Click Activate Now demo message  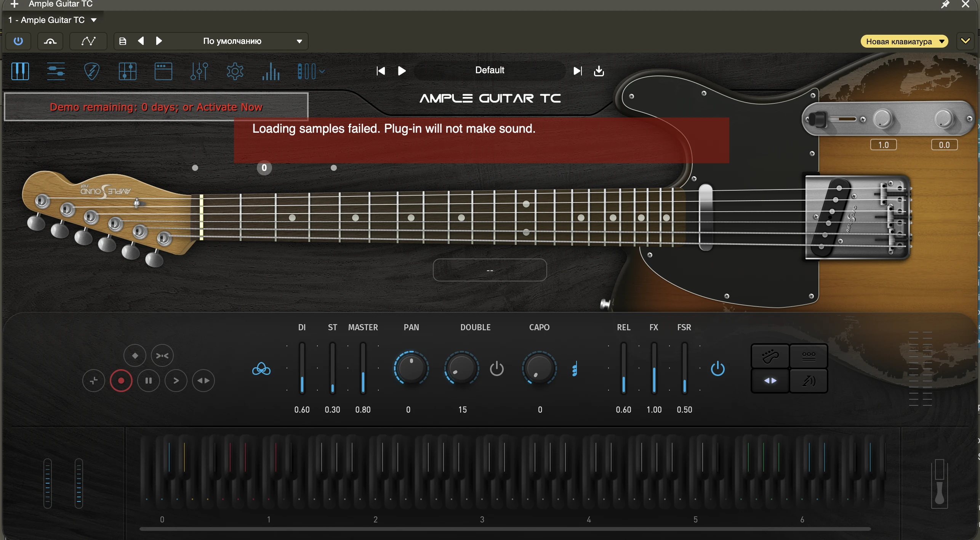156,107
